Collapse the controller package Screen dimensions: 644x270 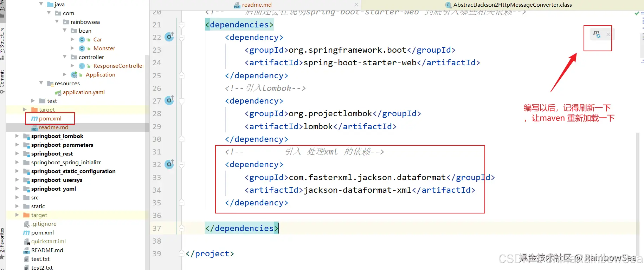point(65,57)
